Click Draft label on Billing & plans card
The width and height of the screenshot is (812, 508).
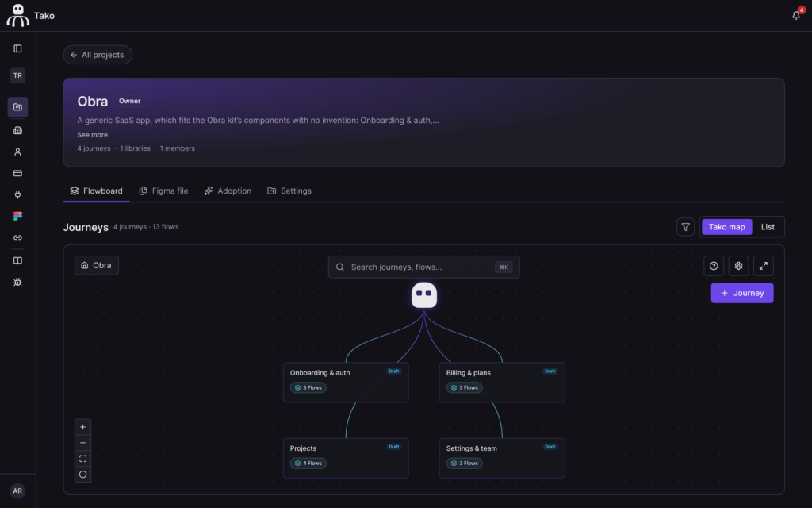[550, 371]
